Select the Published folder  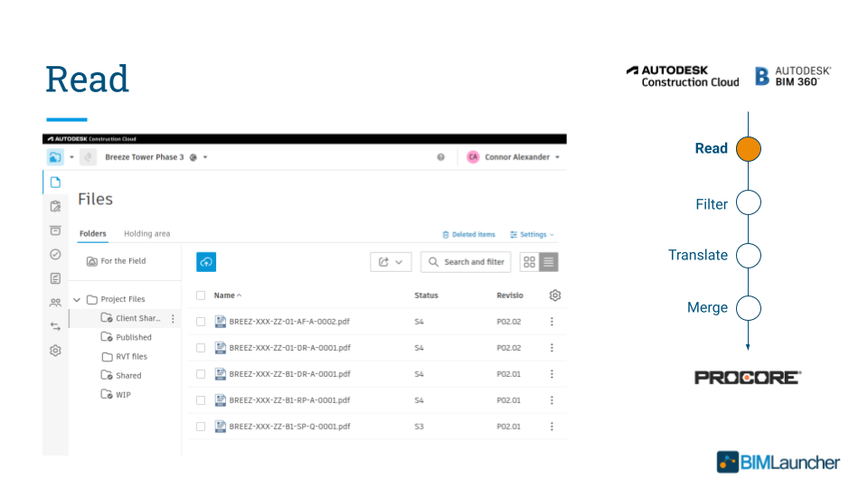pos(127,337)
